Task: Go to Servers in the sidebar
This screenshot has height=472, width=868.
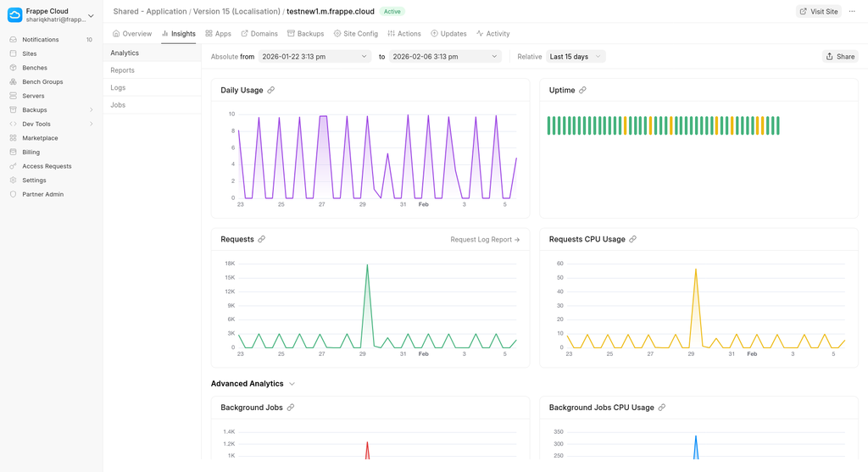Action: coord(33,96)
